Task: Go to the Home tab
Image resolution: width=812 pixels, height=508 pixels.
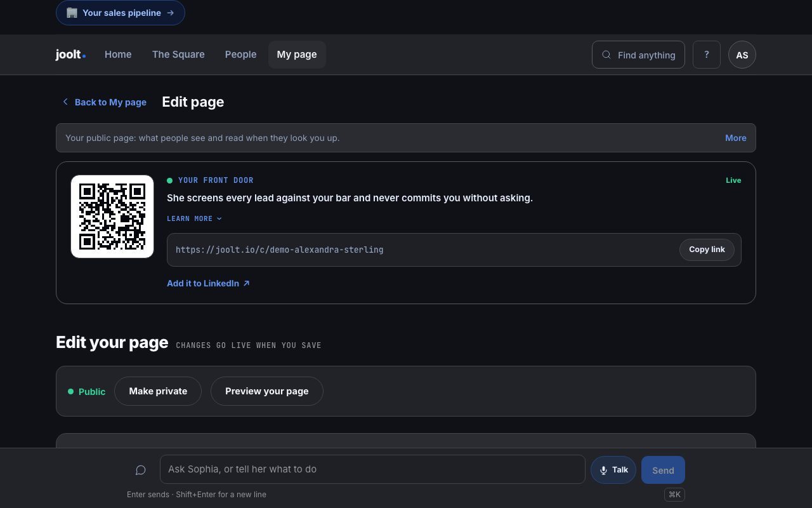Action: click(118, 55)
